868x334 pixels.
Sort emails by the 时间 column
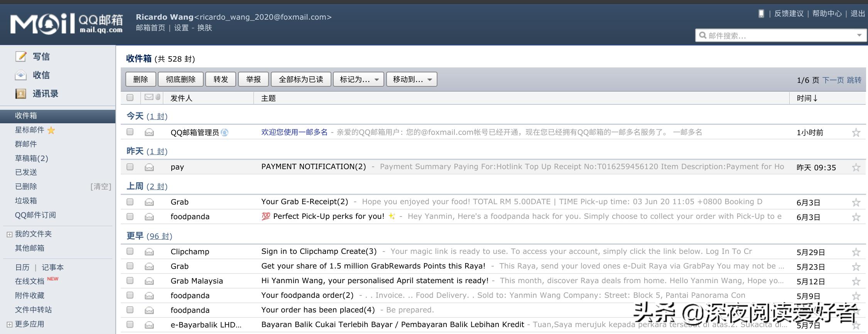(807, 98)
